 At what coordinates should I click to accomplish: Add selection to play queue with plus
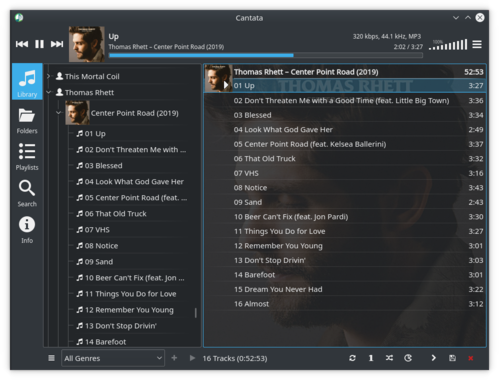point(174,358)
